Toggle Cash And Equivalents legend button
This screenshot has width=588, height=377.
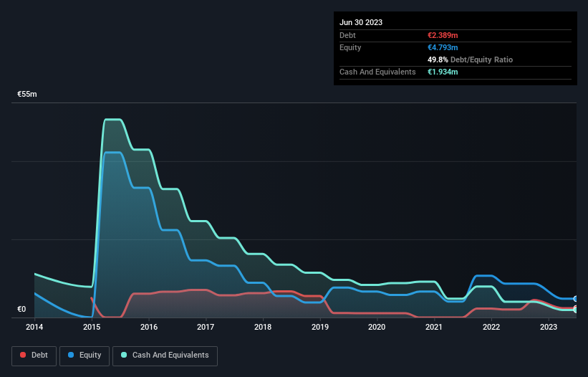pos(165,355)
